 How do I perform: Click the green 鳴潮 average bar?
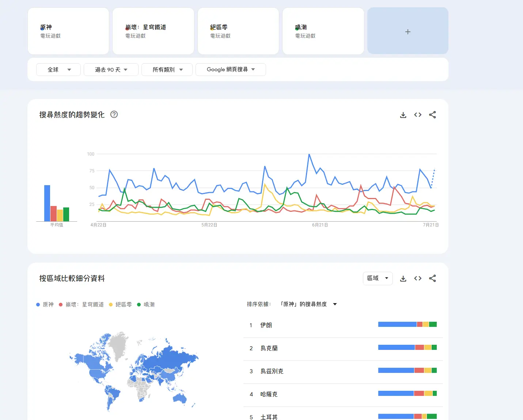66,214
